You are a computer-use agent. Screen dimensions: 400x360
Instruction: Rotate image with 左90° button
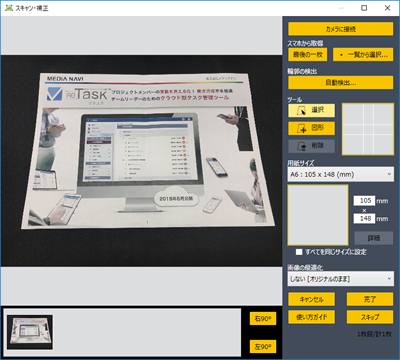[x=263, y=347]
